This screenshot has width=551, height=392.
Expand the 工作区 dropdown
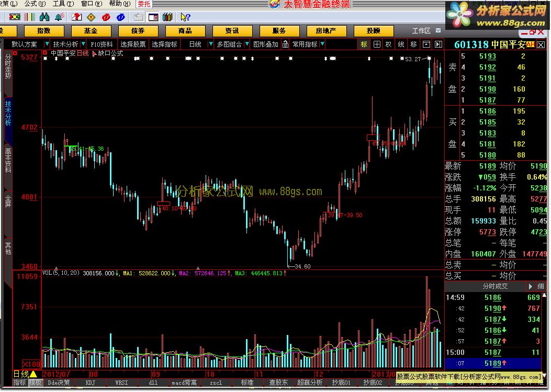438,30
